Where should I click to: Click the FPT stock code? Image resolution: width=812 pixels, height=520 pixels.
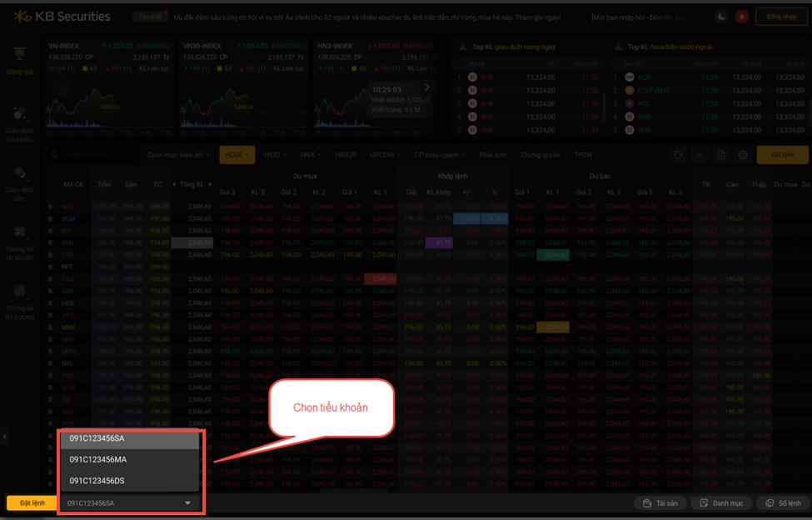click(67, 267)
